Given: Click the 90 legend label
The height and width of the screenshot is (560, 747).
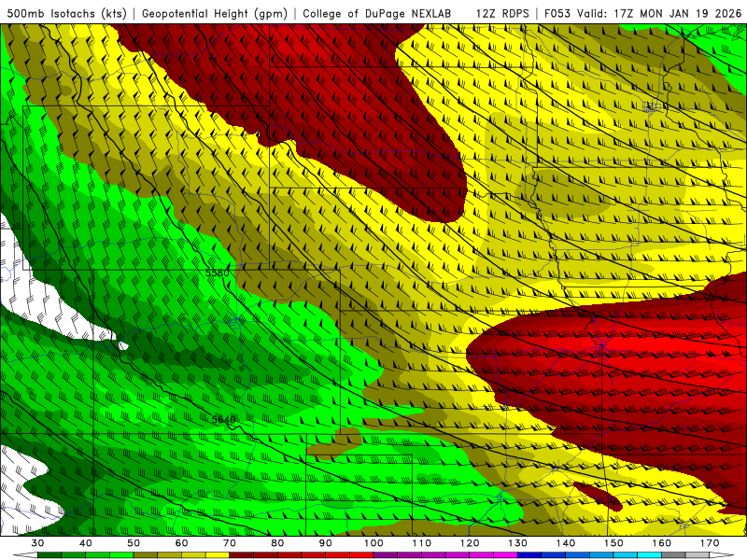Looking at the screenshot, I should 325,543.
